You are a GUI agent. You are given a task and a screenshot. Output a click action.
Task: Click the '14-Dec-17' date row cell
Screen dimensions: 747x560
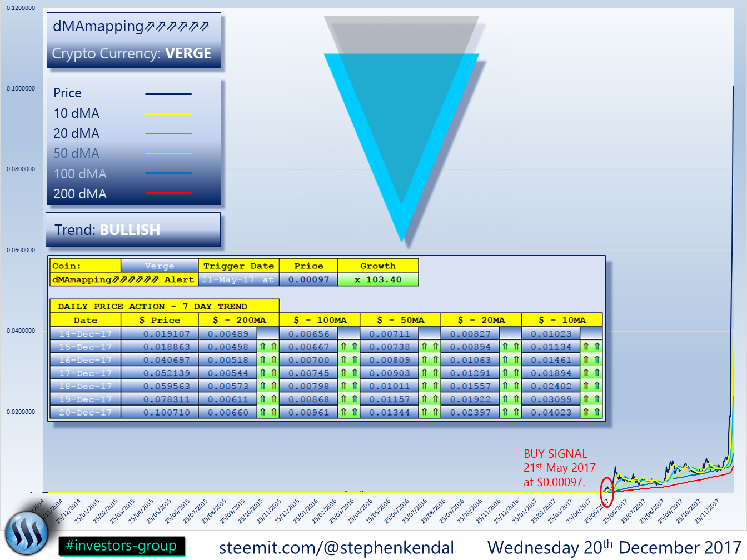pyautogui.click(x=85, y=334)
